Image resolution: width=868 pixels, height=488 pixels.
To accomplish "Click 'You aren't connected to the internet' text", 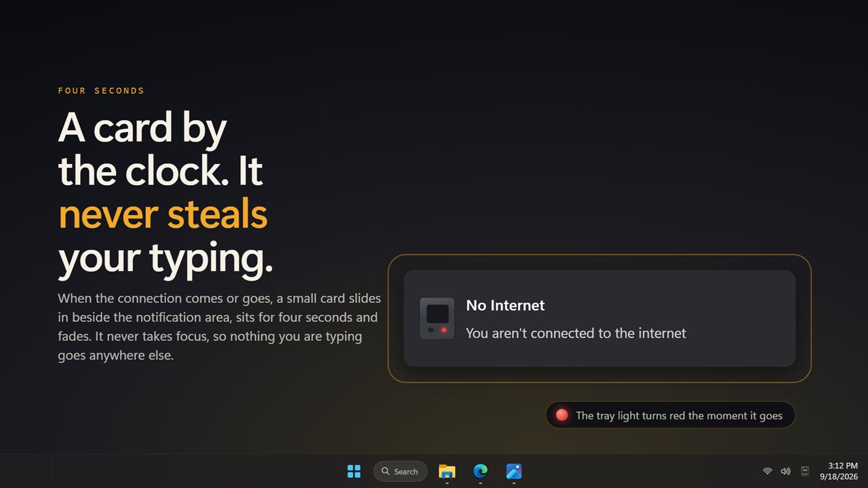I will [576, 333].
